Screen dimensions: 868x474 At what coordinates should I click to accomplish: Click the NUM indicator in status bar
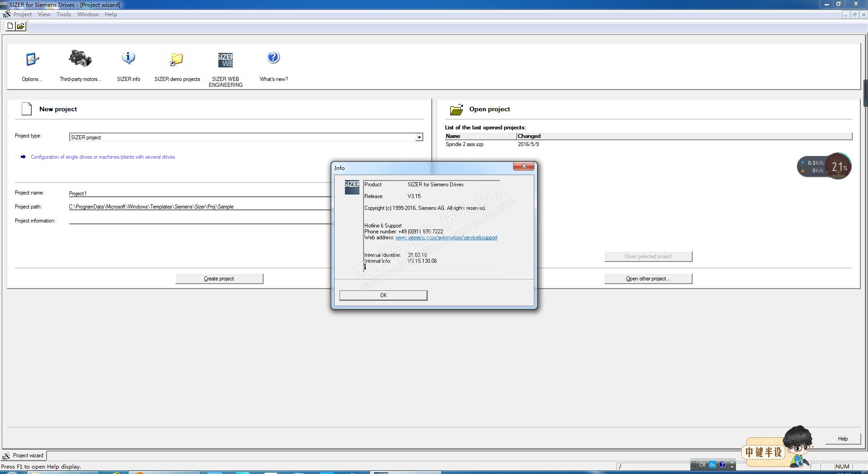(842, 467)
